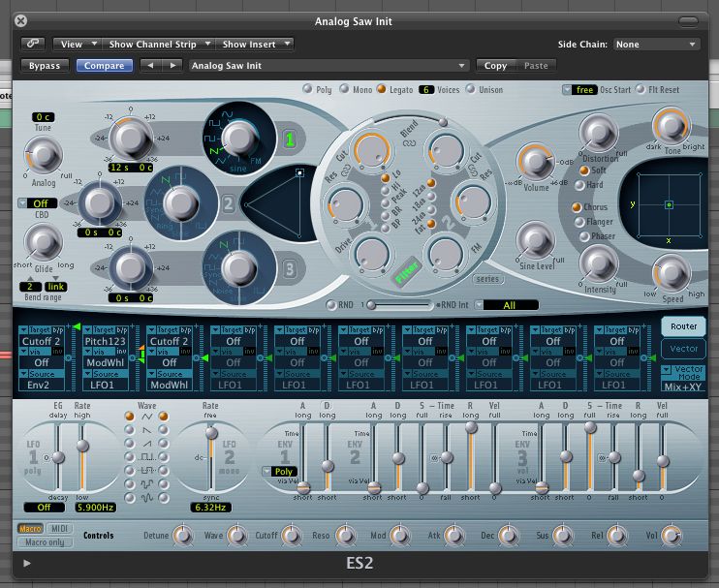This screenshot has height=588, width=719.
Task: Select the MIDI controls tab
Action: [59, 528]
